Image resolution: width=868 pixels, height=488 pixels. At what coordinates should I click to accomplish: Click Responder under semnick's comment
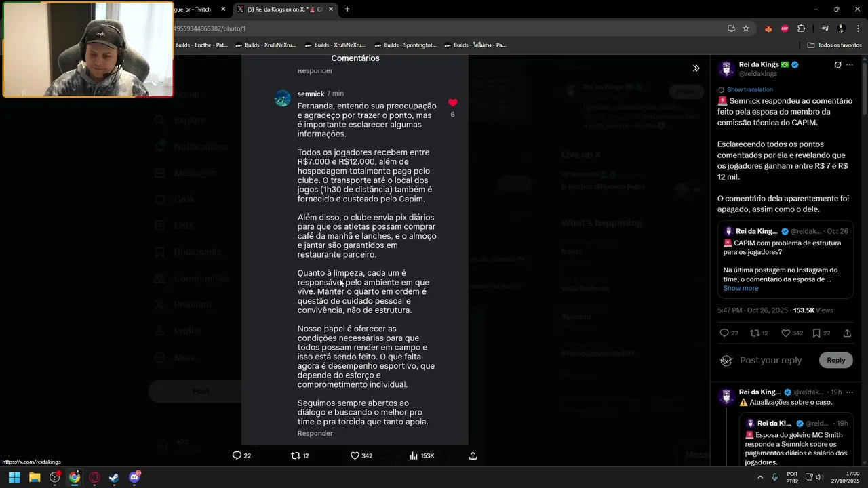[x=315, y=433]
